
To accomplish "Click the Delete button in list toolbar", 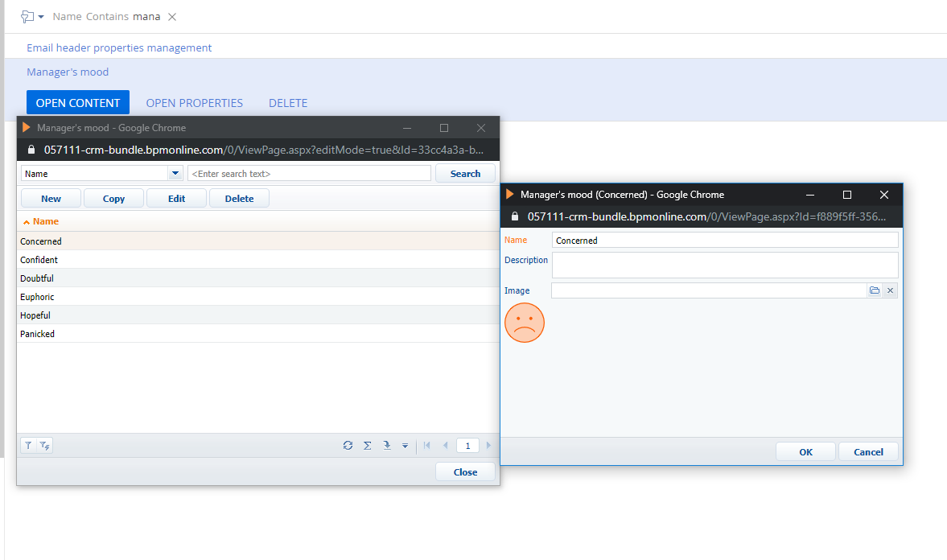I will pos(239,198).
